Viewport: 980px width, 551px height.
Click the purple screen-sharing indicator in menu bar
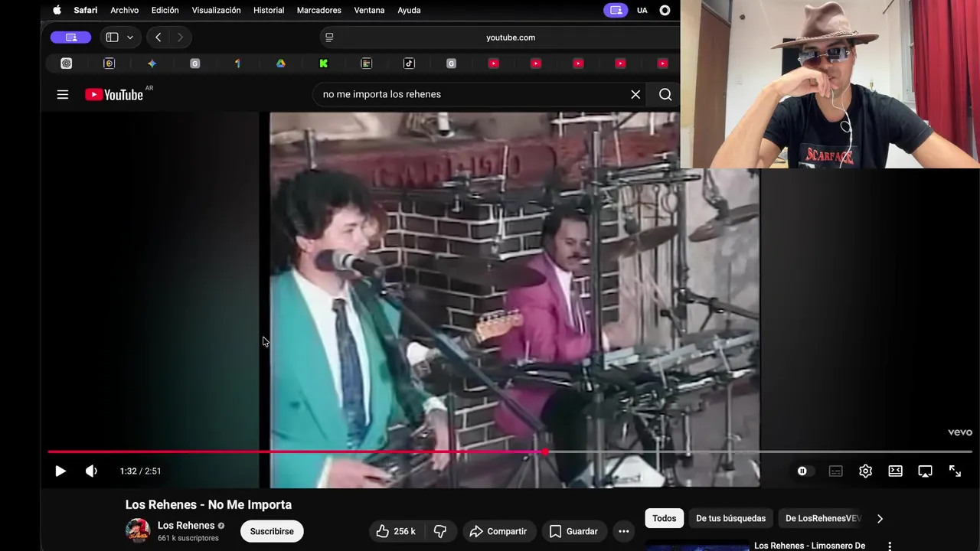(615, 10)
